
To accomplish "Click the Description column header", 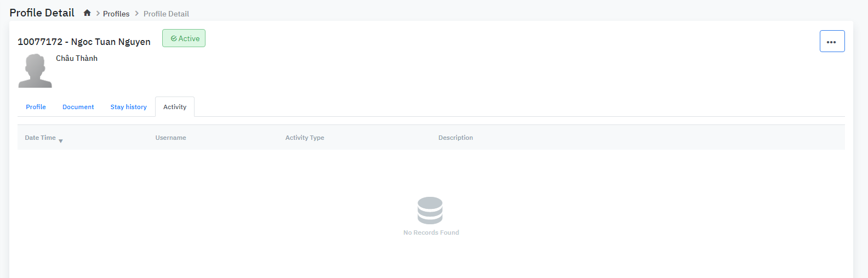I will pyautogui.click(x=455, y=138).
